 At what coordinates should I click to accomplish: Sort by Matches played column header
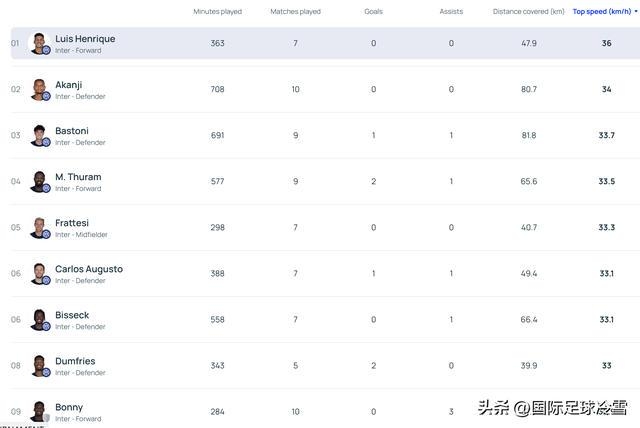[295, 12]
